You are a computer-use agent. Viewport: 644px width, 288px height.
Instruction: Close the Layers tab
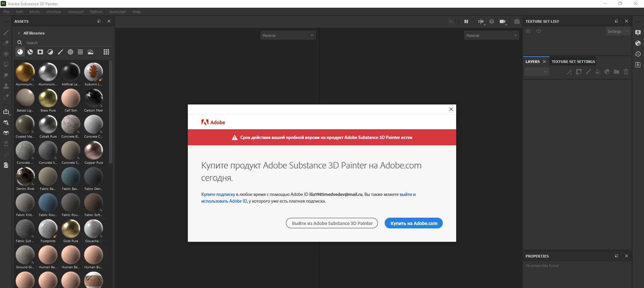click(544, 62)
